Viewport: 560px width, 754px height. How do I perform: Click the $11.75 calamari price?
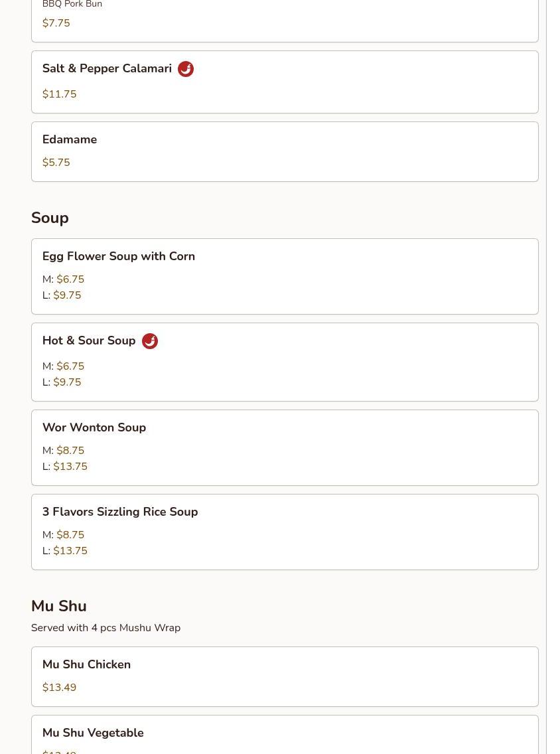(59, 94)
